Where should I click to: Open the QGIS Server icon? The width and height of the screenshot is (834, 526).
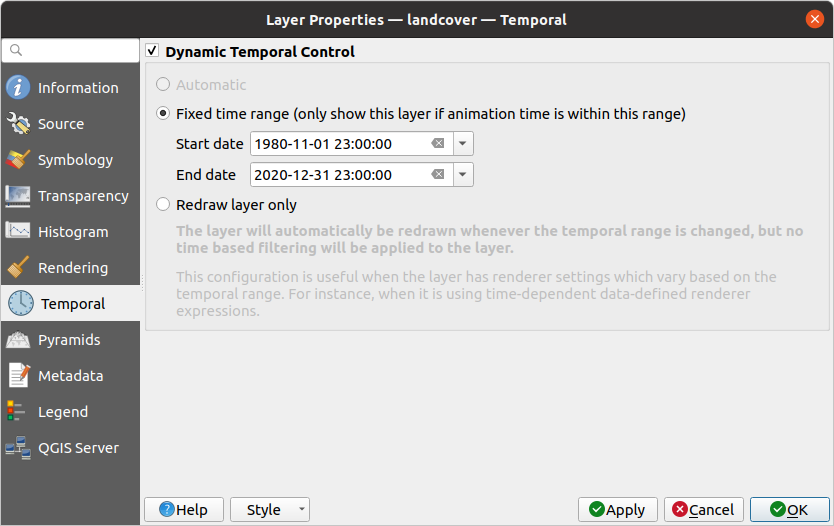[18, 448]
